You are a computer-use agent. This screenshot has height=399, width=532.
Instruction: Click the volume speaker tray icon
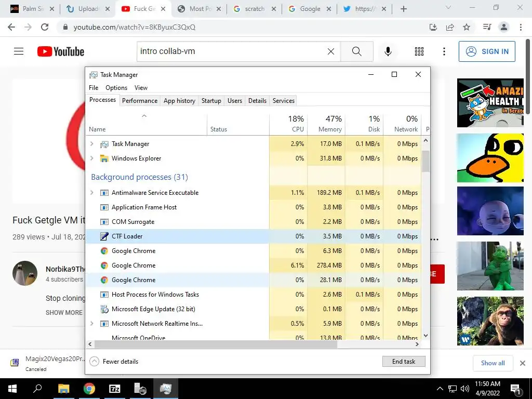pyautogui.click(x=465, y=389)
